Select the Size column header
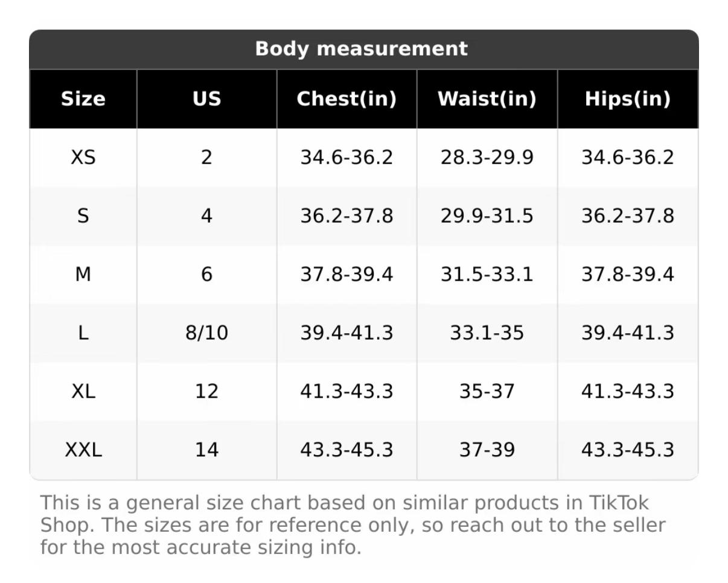This screenshot has width=728, height=583. (83, 99)
